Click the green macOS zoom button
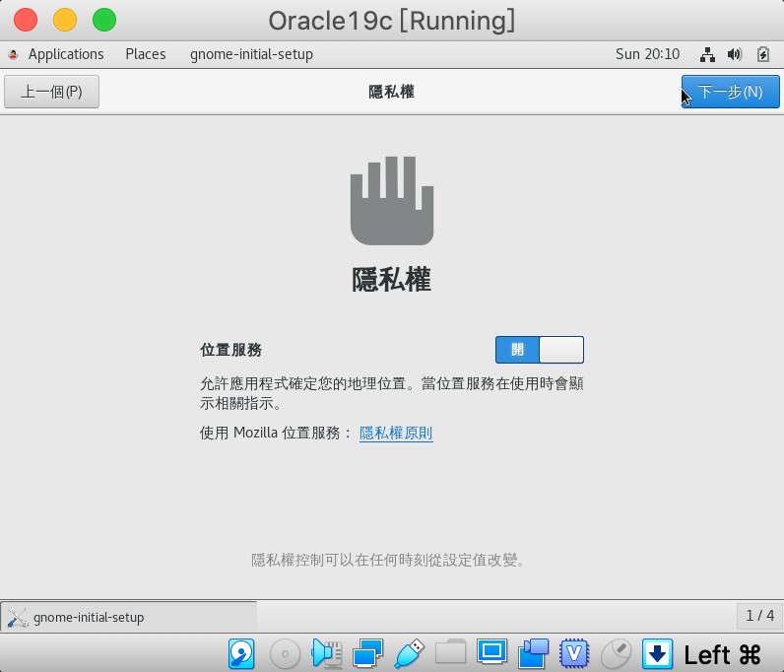Screen dimensions: 784x672 pos(104,20)
